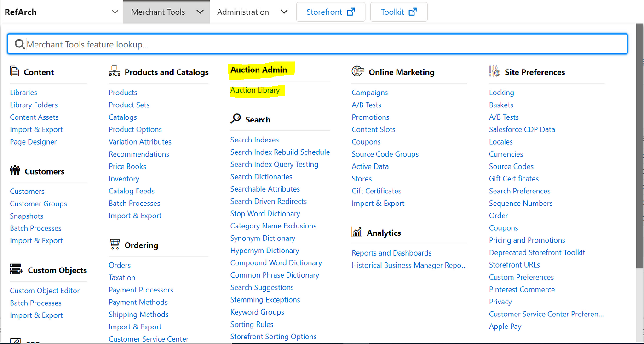Open Catalogs link
The height and width of the screenshot is (344, 644).
(123, 117)
